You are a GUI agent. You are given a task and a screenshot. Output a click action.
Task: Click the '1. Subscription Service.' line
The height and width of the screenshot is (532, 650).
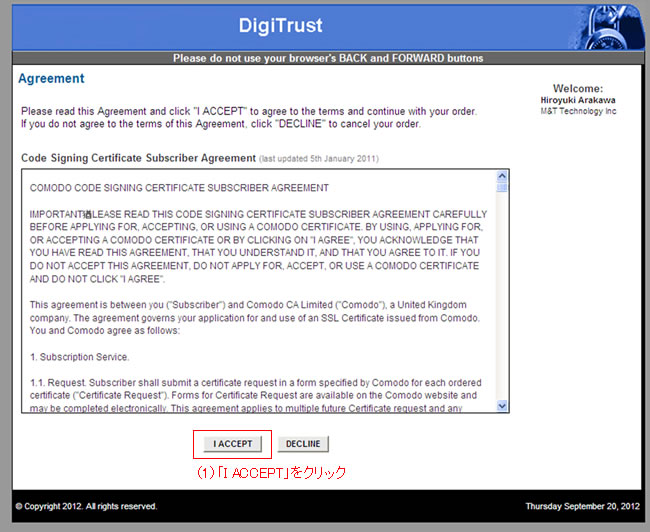(80, 357)
